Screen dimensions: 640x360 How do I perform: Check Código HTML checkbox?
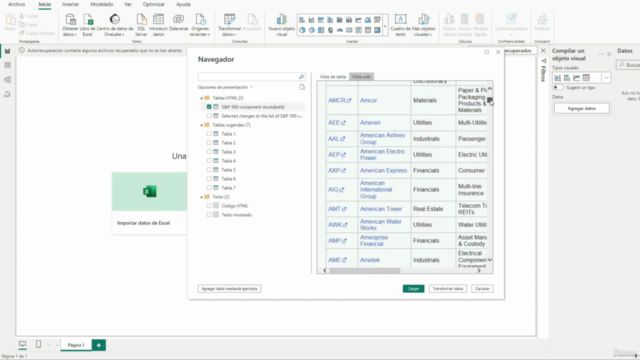pyautogui.click(x=209, y=206)
